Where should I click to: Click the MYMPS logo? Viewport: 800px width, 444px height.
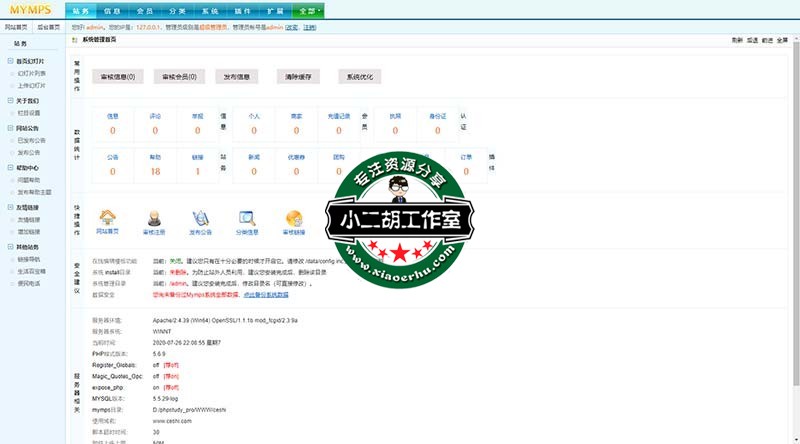click(x=30, y=10)
